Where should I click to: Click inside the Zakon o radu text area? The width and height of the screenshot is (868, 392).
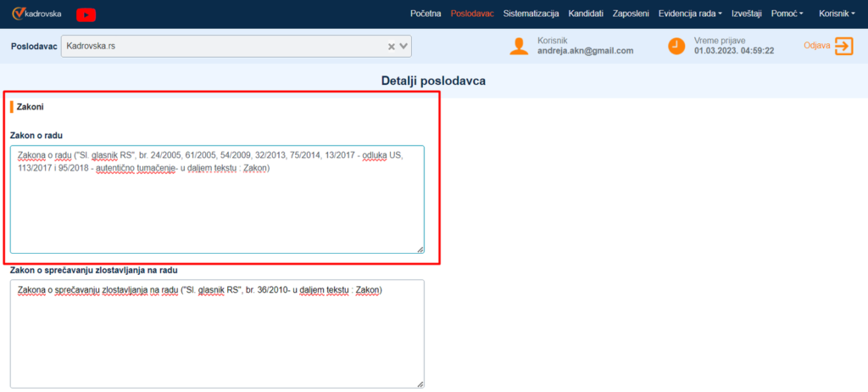pyautogui.click(x=217, y=212)
